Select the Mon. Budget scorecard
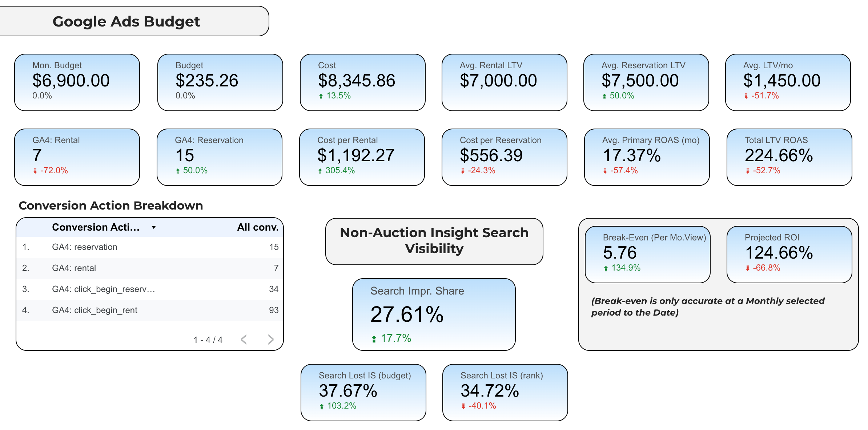 pos(77,82)
